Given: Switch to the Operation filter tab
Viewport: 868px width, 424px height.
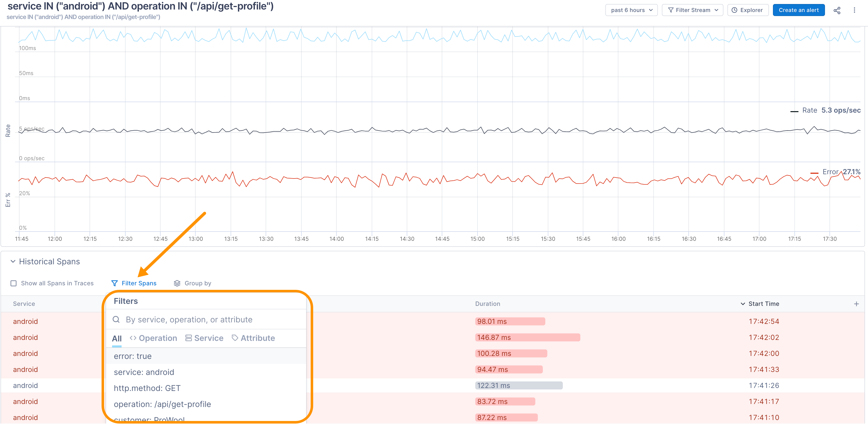Looking at the screenshot, I should pyautogui.click(x=153, y=338).
